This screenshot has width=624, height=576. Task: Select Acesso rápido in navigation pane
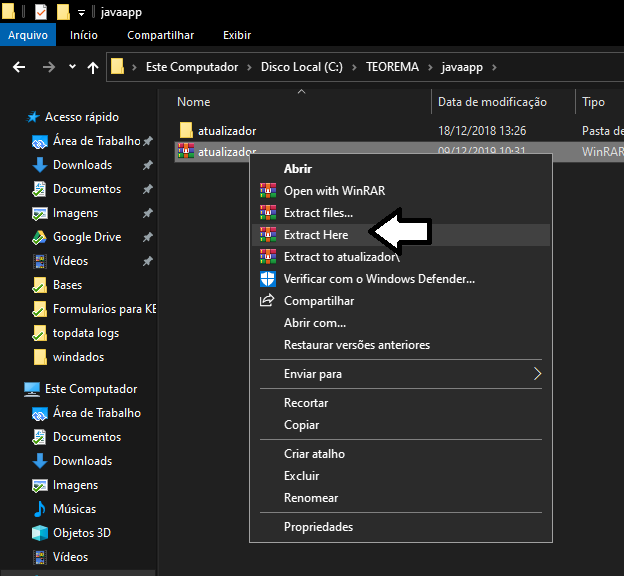82,117
